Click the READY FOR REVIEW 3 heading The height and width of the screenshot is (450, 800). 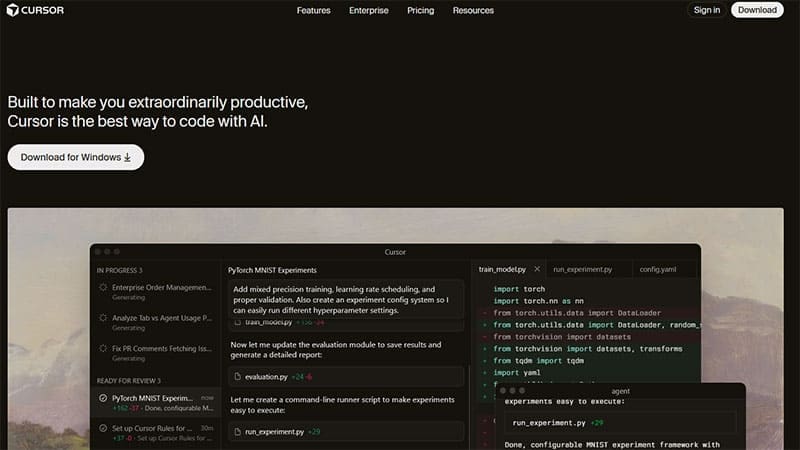coord(129,381)
